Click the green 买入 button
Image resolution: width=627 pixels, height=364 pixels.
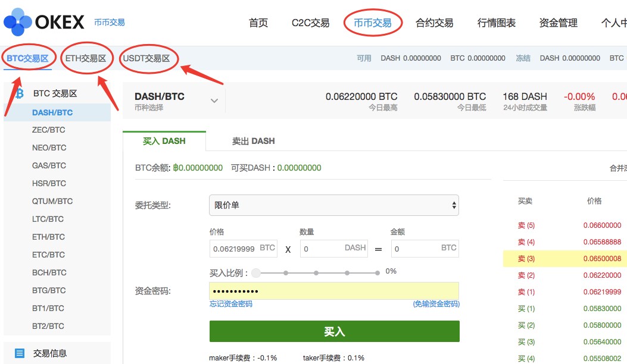coord(334,331)
